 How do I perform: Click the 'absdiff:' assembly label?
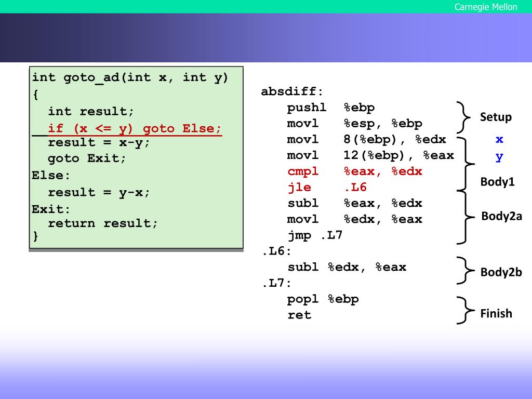pyautogui.click(x=292, y=91)
